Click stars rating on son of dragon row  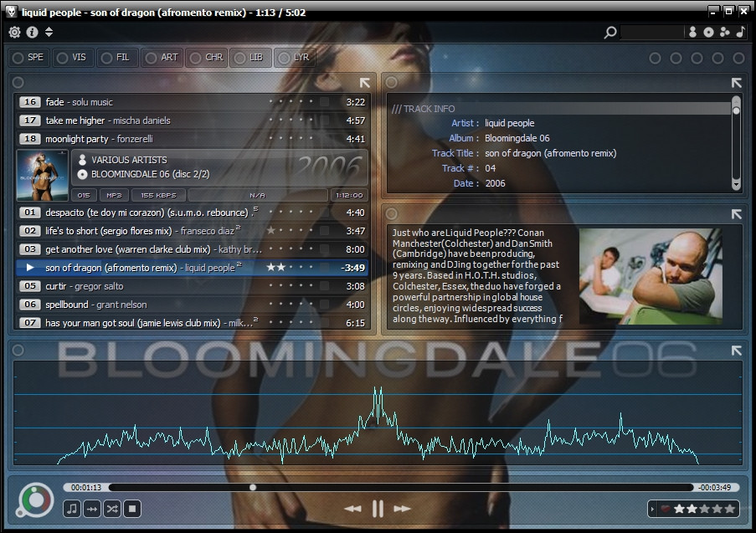275,267
